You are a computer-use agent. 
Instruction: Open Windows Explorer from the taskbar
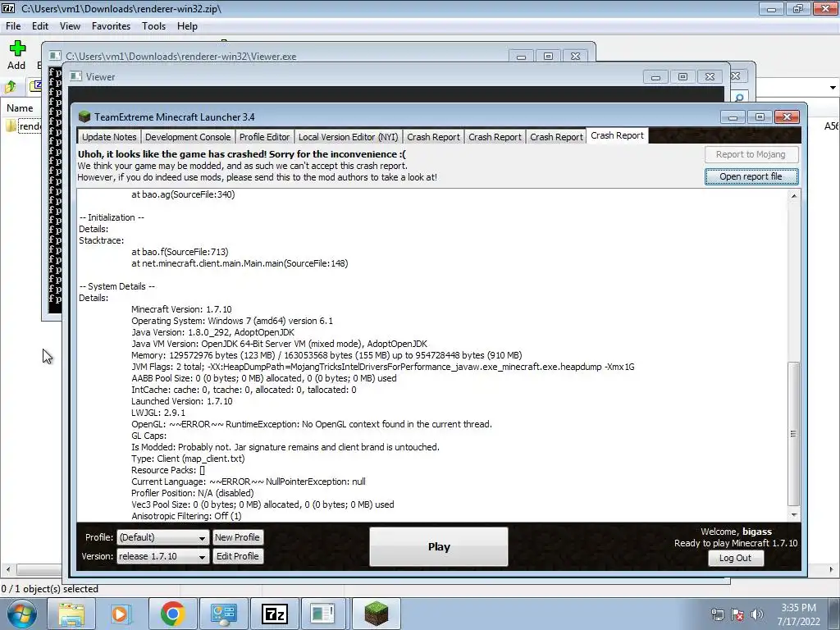pyautogui.click(x=71, y=614)
